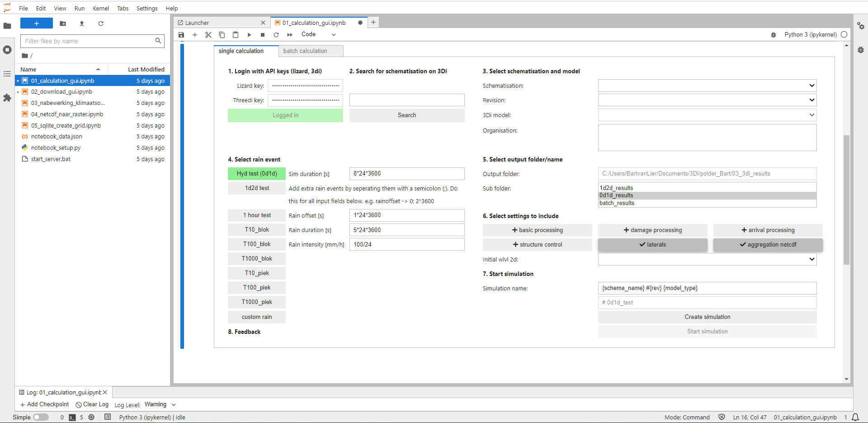Select the 1d2d test rain event
The image size is (868, 423).
(257, 188)
